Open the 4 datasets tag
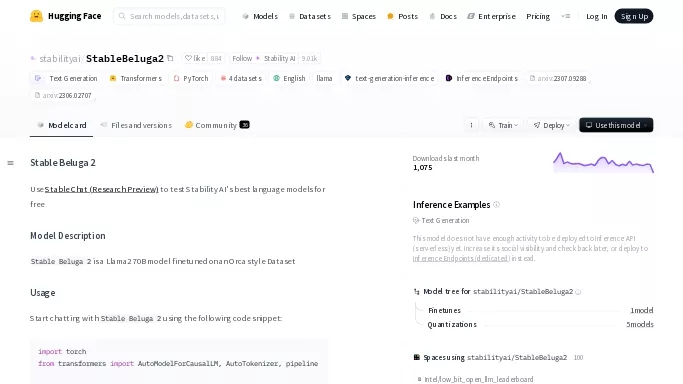The image size is (683, 384). point(241,78)
